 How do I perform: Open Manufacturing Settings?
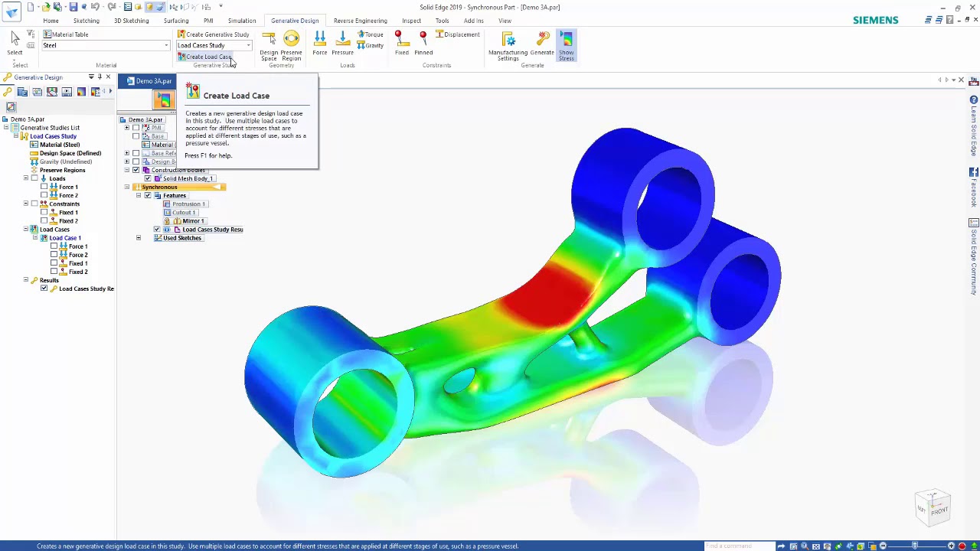(508, 46)
